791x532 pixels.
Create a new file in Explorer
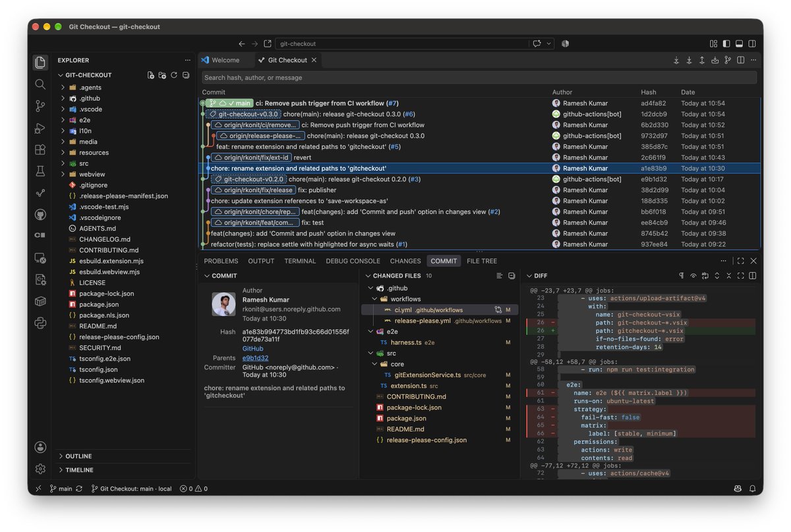coord(150,75)
